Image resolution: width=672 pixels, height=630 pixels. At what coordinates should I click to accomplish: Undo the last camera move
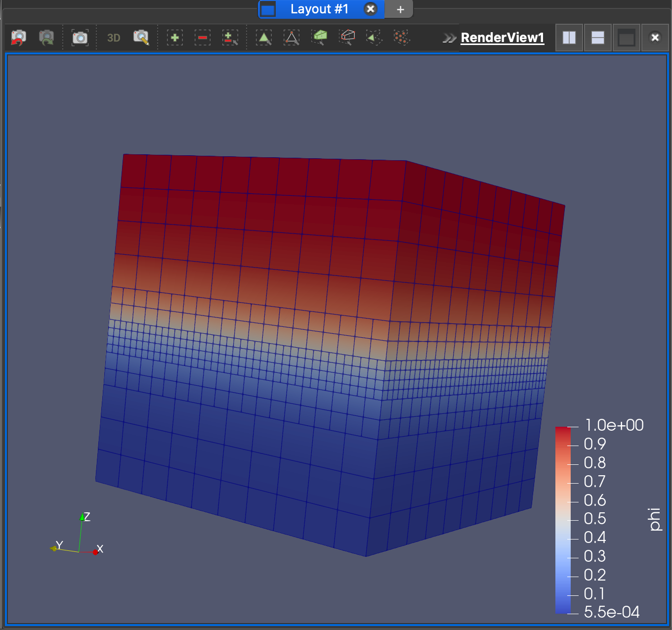point(18,37)
